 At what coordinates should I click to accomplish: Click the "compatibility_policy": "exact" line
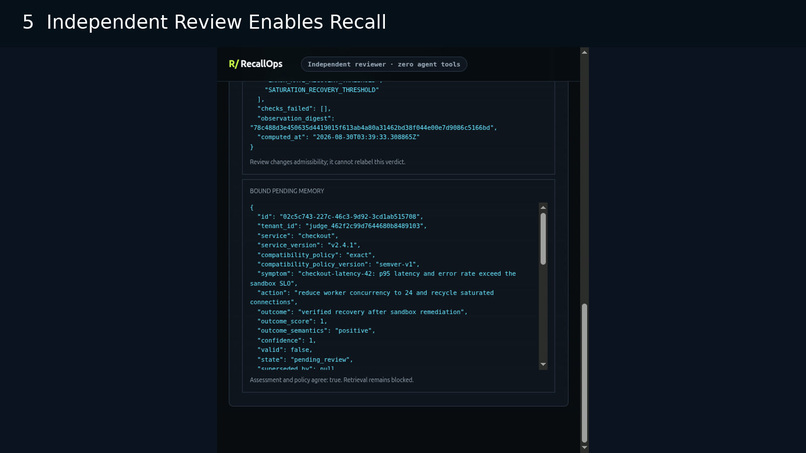pyautogui.click(x=316, y=255)
